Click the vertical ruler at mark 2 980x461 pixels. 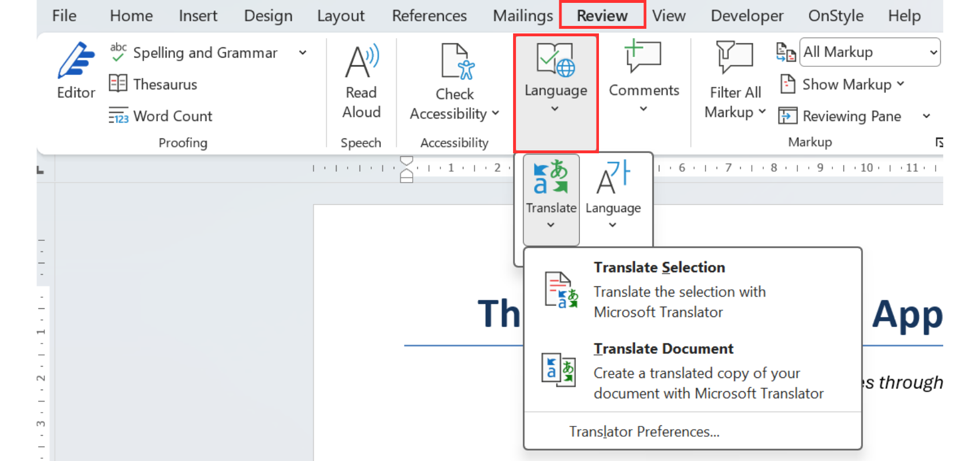tap(41, 378)
